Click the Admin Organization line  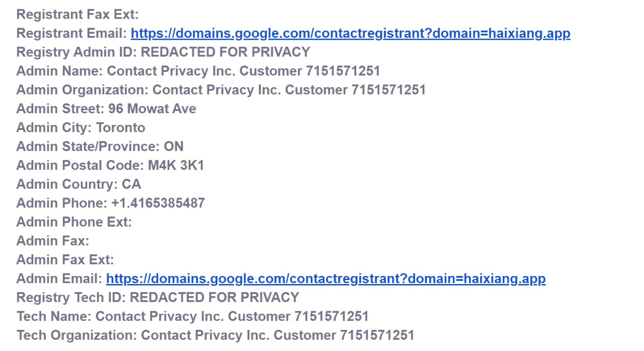click(221, 90)
